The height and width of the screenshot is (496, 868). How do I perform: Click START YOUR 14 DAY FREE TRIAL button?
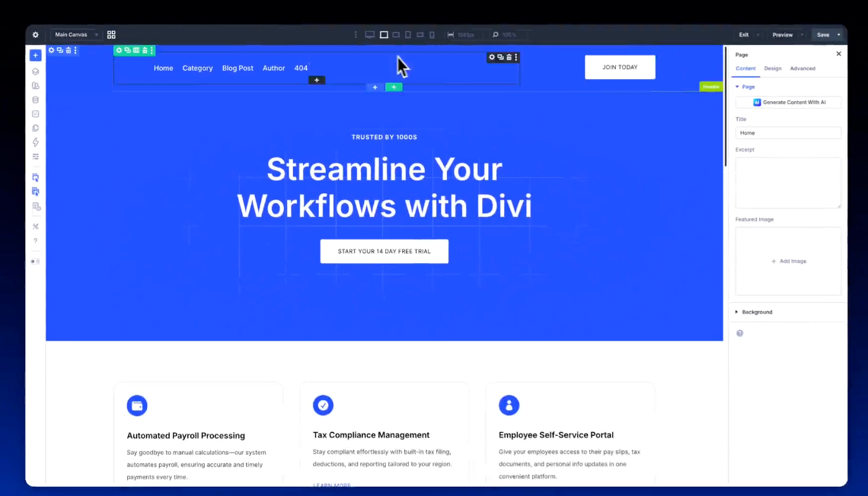tap(385, 252)
